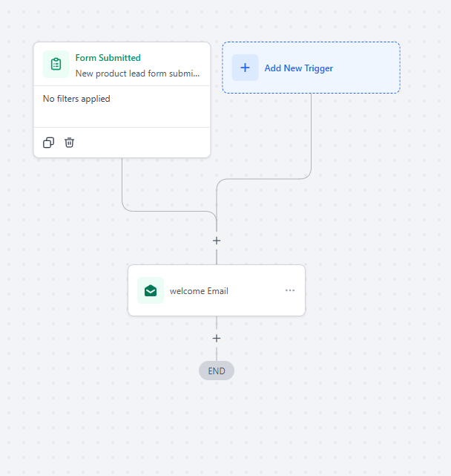Click the Form Submitted clipboard icon

56,64
